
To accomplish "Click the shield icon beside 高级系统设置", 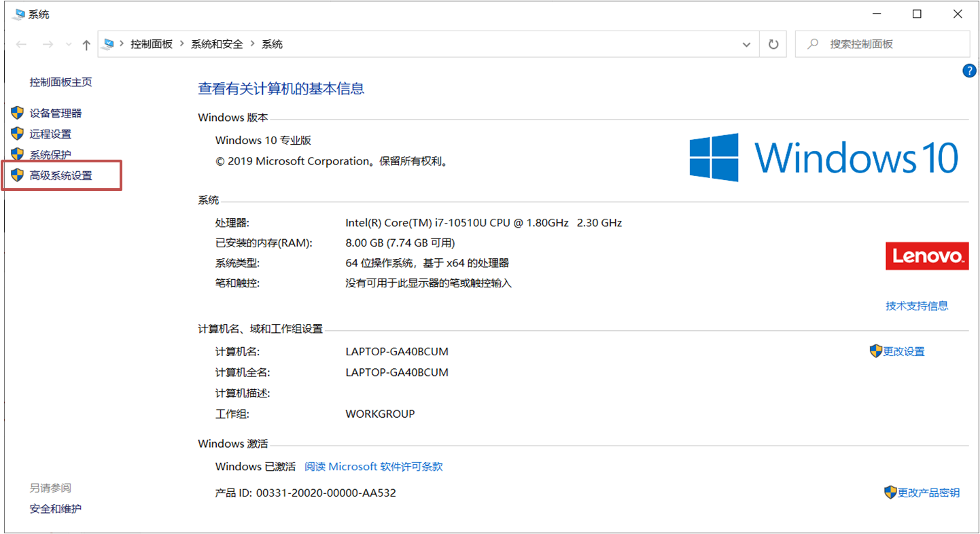I will click(x=17, y=175).
